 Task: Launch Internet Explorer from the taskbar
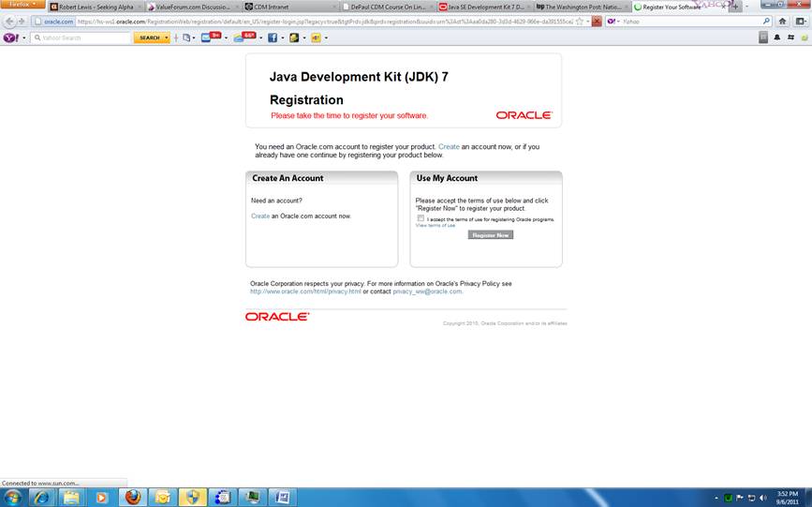(41, 498)
